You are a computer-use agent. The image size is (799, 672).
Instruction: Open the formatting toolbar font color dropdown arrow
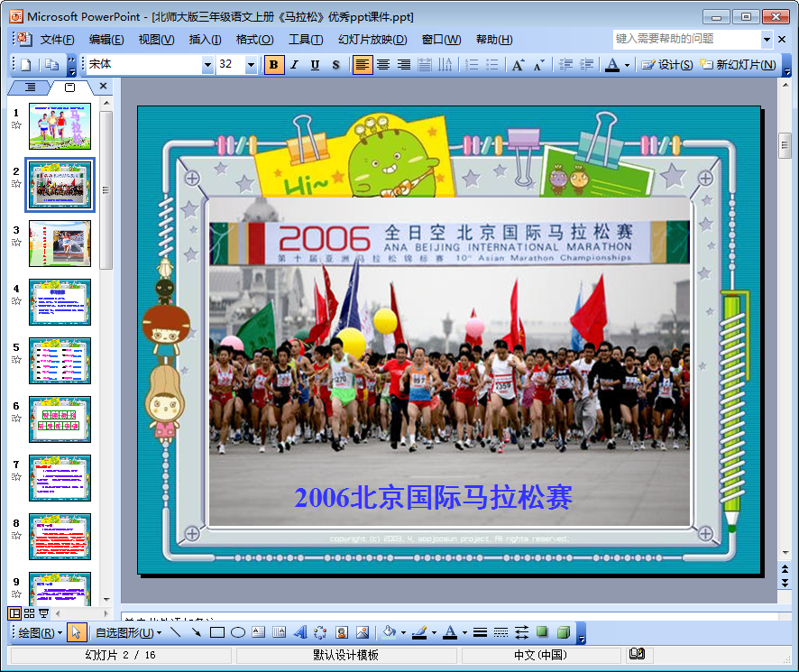[628, 65]
